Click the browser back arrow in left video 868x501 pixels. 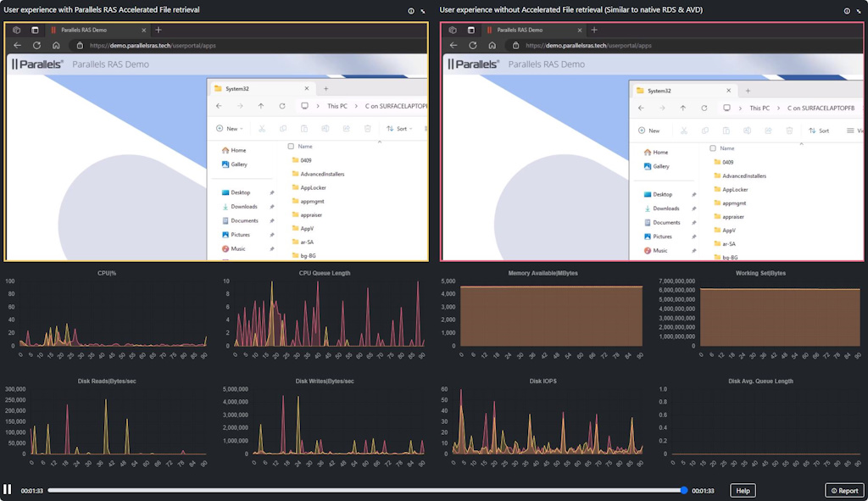click(17, 45)
